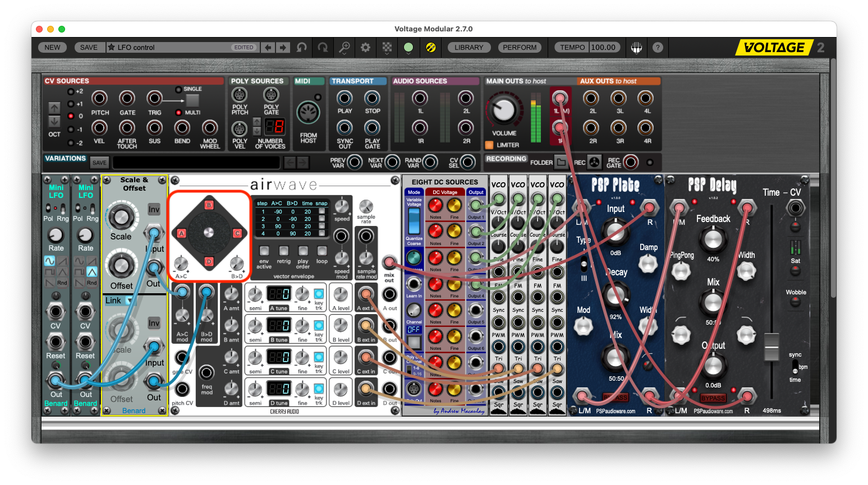
Task: Open the green cable color menu
Action: coord(408,48)
